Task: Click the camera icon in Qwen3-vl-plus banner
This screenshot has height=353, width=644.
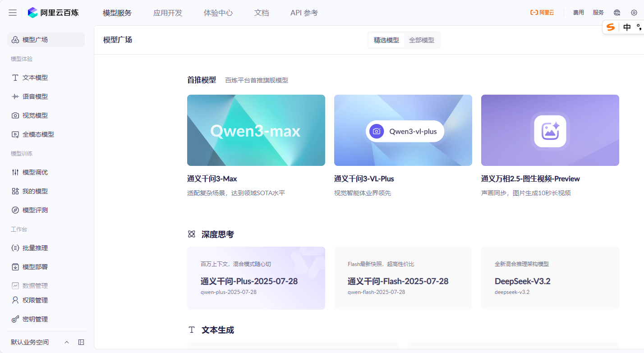Action: pos(377,131)
